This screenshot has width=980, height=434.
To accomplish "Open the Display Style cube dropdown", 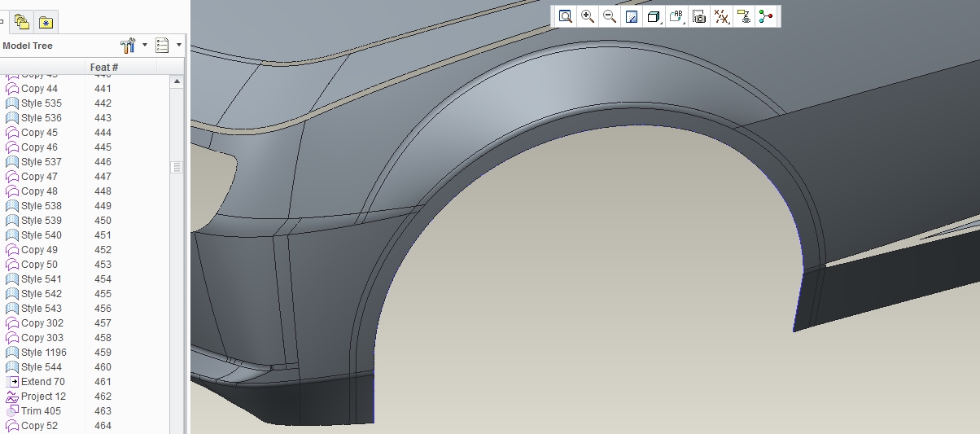I will [x=654, y=16].
